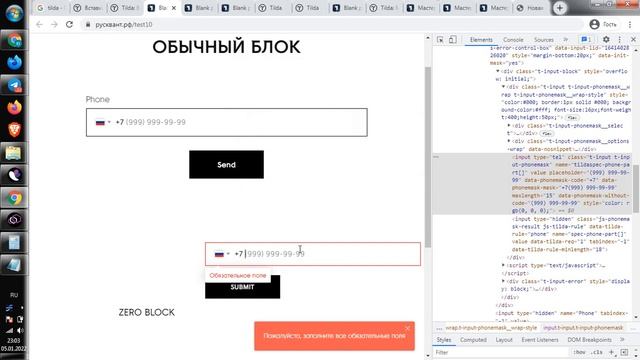Viewport: 640px width, 360px height.
Task: Click the RU language indicator
Action: point(14,295)
